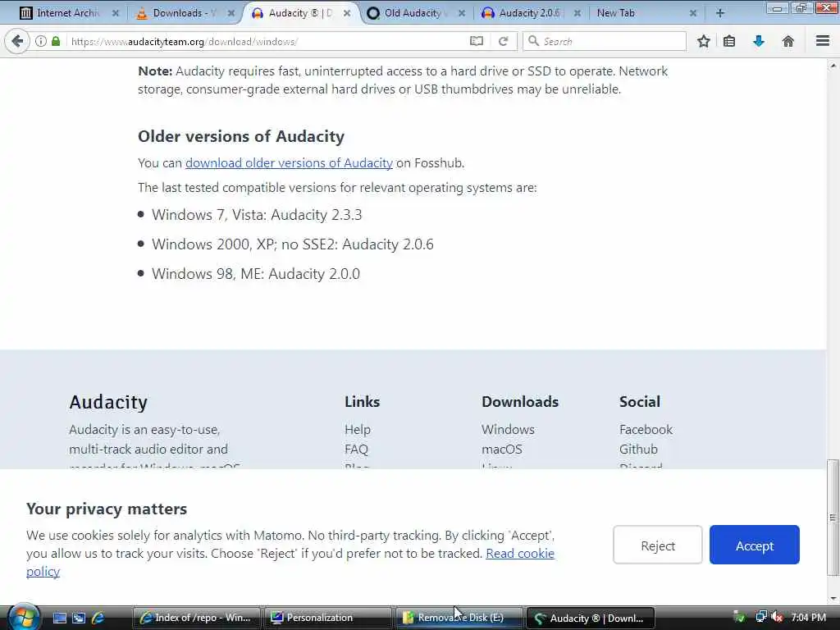Click the safely remove hardware tray icon
Image resolution: width=840 pixels, height=630 pixels.
pyautogui.click(x=739, y=617)
